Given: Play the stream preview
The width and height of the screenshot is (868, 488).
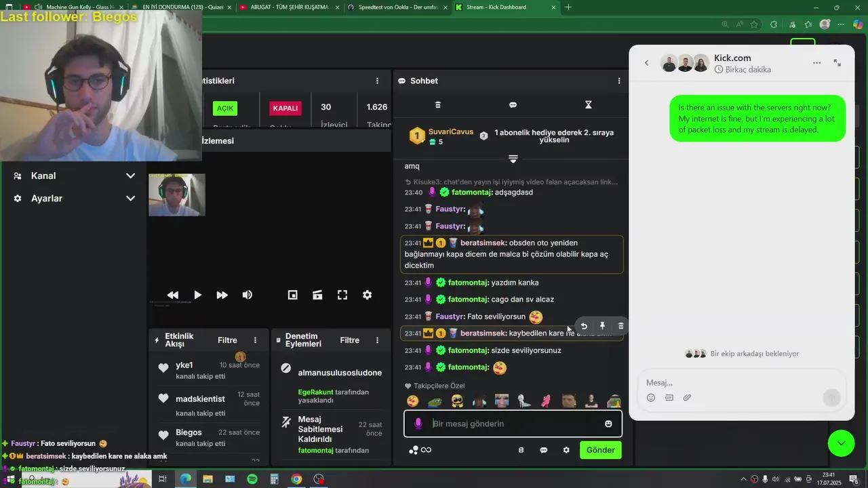Looking at the screenshot, I should tap(197, 295).
